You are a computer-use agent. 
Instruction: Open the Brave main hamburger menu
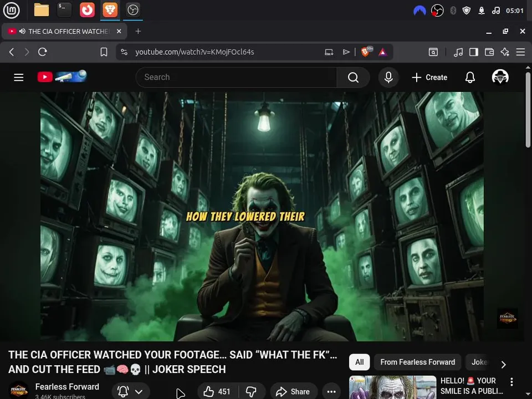coord(520,52)
